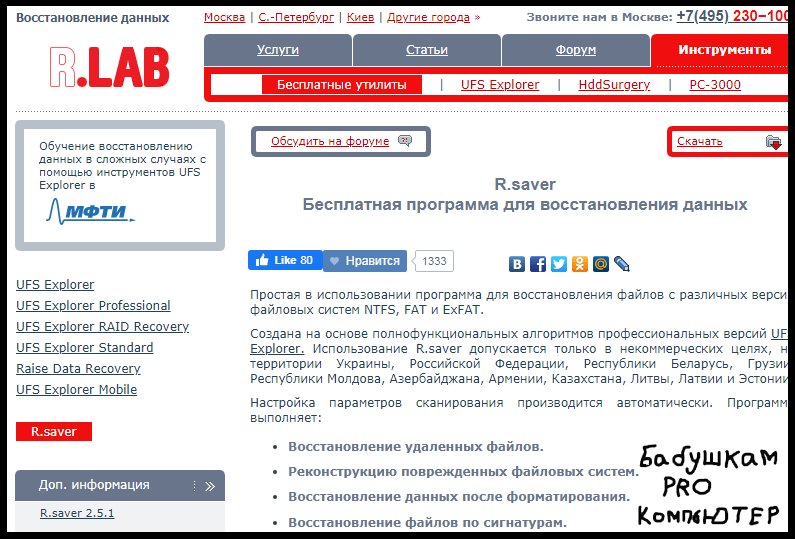Click the Доп. информация panel header
This screenshot has width=795, height=539.
coord(120,485)
